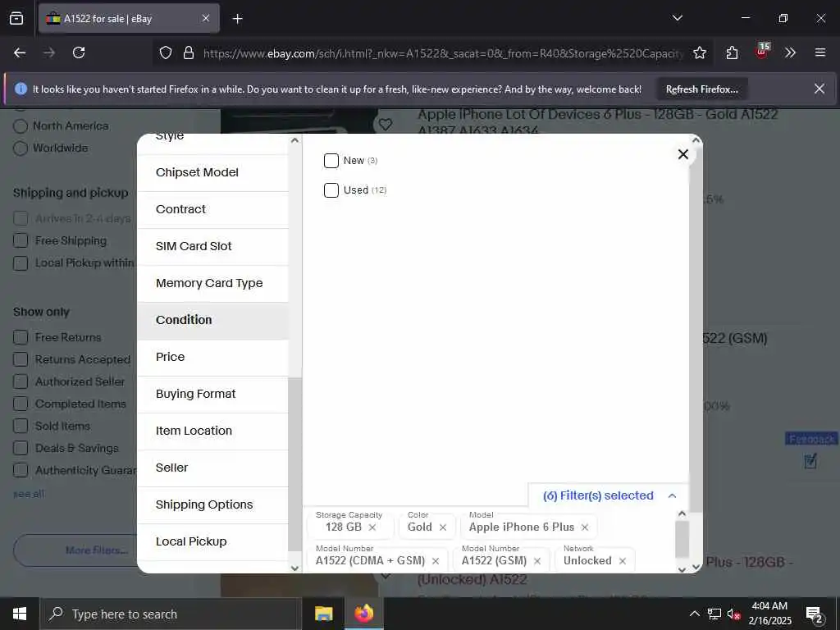Image resolution: width=840 pixels, height=630 pixels.
Task: Remove the Apple iPhone 6 Plus filter chip
Action: 585,527
